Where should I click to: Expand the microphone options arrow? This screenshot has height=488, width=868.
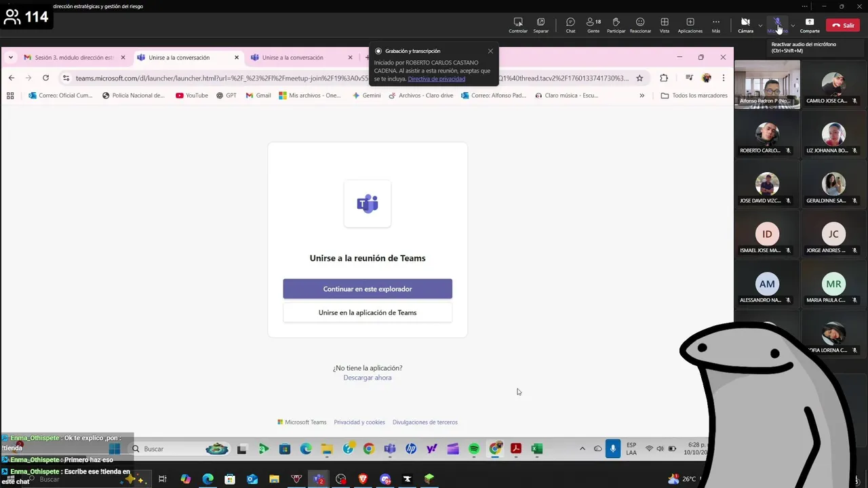coord(793,26)
